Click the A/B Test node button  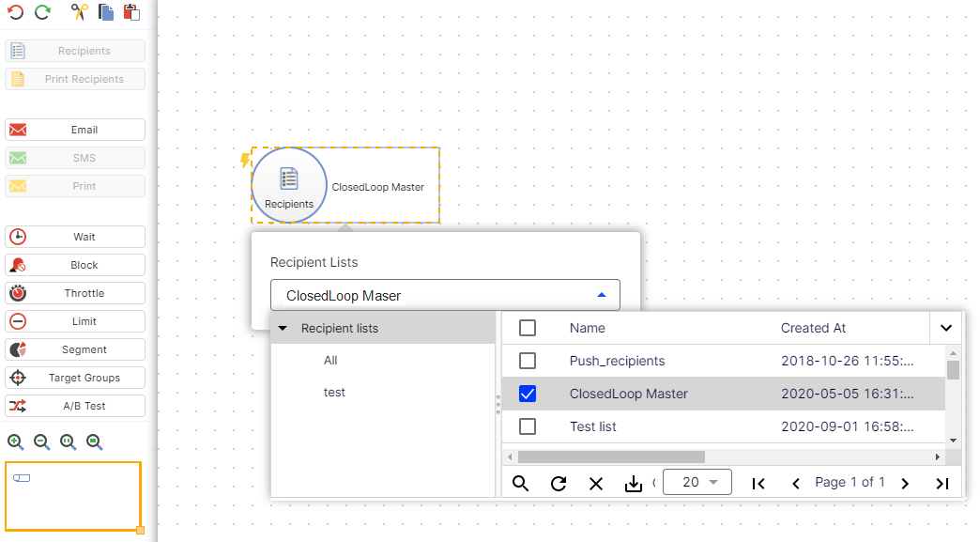(76, 406)
